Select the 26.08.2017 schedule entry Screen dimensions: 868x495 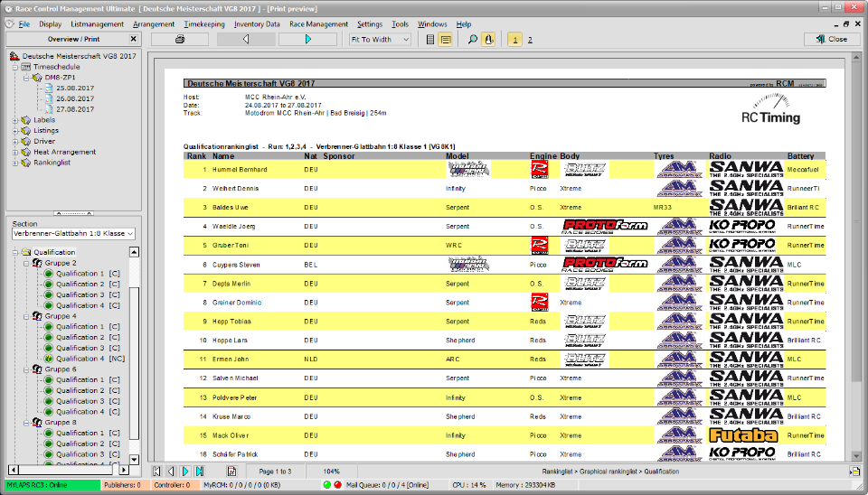pyautogui.click(x=75, y=98)
